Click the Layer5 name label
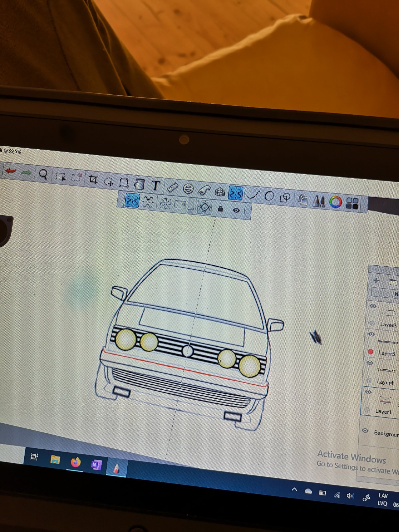Image resolution: width=399 pixels, height=532 pixels. [x=386, y=353]
